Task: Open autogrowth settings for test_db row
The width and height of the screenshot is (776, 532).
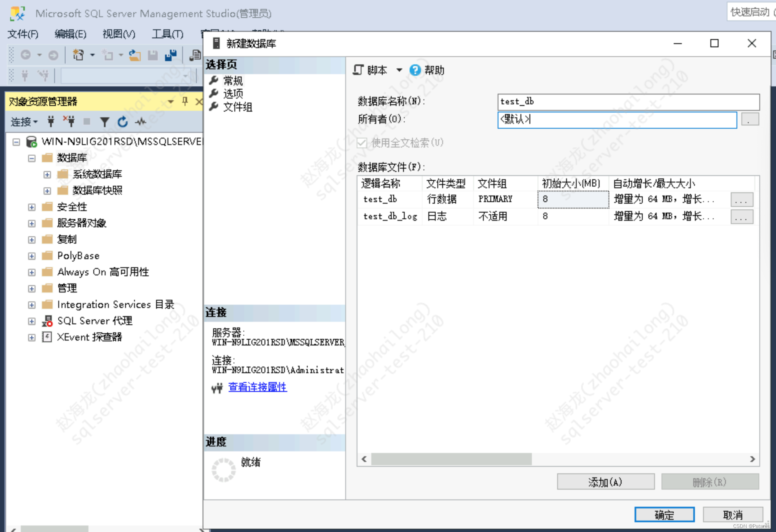Action: pyautogui.click(x=741, y=200)
